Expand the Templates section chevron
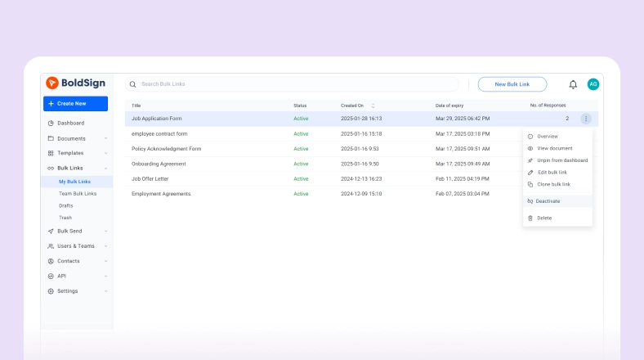The image size is (644, 360). click(105, 153)
